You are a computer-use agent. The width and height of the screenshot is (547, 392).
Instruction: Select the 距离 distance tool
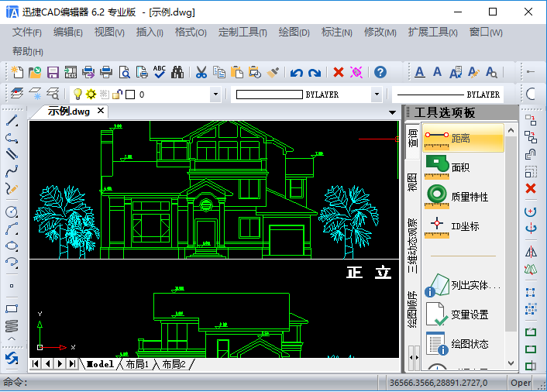(x=463, y=138)
